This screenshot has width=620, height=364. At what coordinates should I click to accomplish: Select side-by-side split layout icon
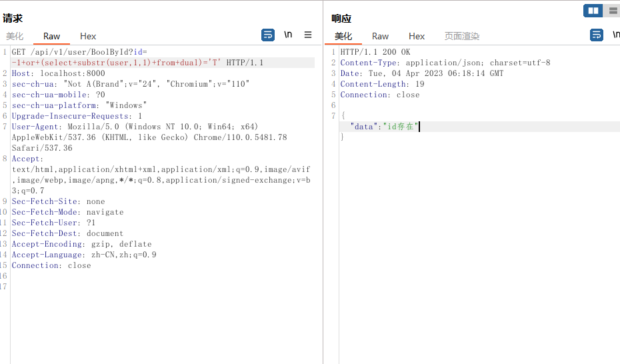(593, 11)
